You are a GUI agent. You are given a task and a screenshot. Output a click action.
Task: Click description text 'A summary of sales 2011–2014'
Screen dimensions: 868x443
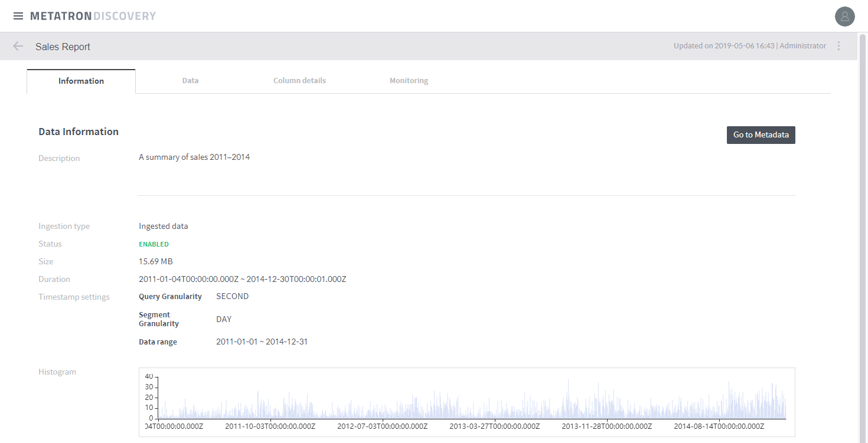pos(194,157)
